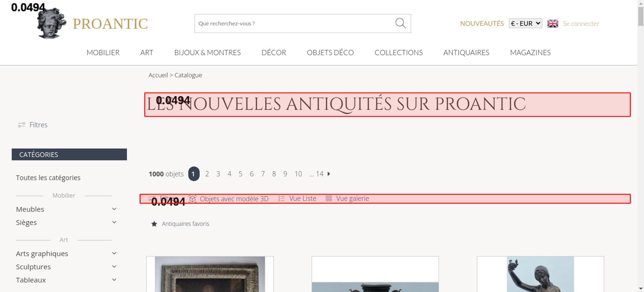Go to next page with pagination arrow

[x=329, y=174]
